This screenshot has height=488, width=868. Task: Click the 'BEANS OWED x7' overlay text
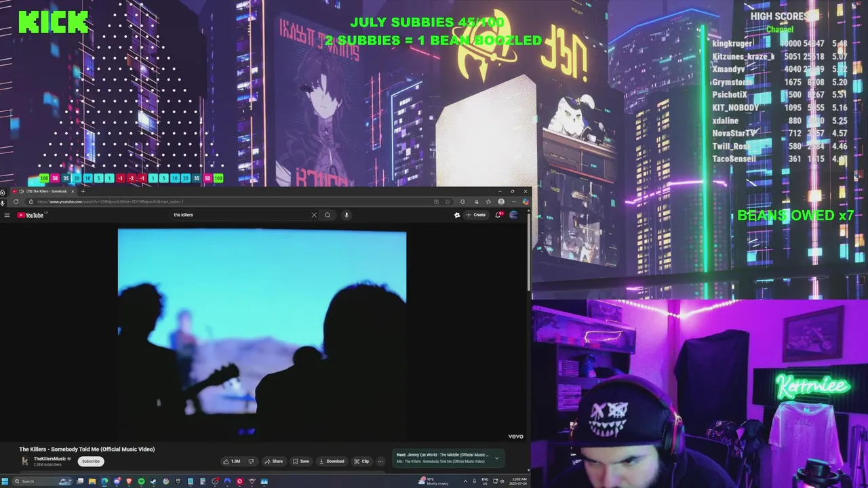(795, 216)
